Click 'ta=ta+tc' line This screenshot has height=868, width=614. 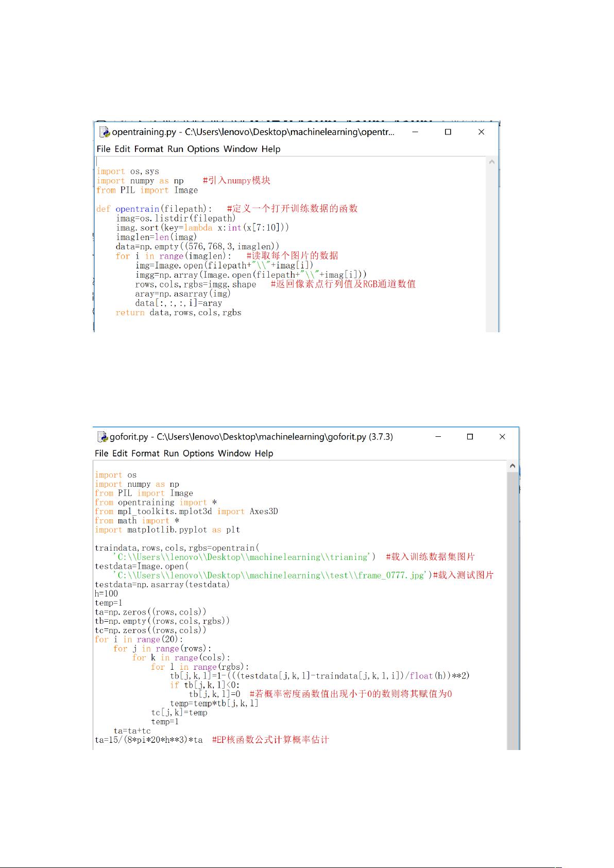(132, 730)
